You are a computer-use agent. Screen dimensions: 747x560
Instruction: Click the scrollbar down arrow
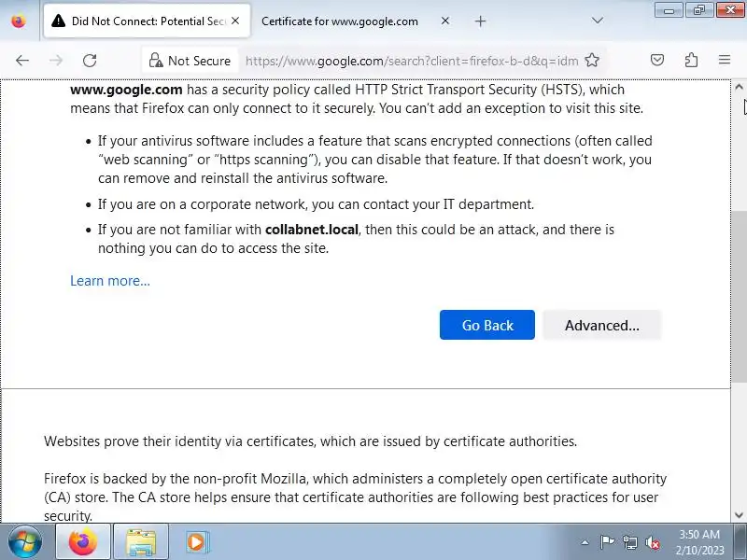coord(739,514)
